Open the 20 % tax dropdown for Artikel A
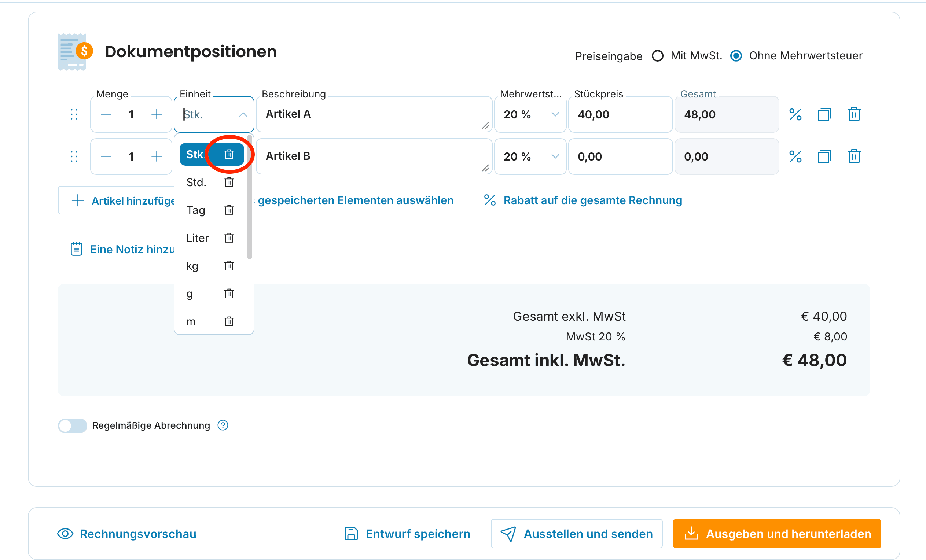The image size is (926, 560). tap(530, 114)
